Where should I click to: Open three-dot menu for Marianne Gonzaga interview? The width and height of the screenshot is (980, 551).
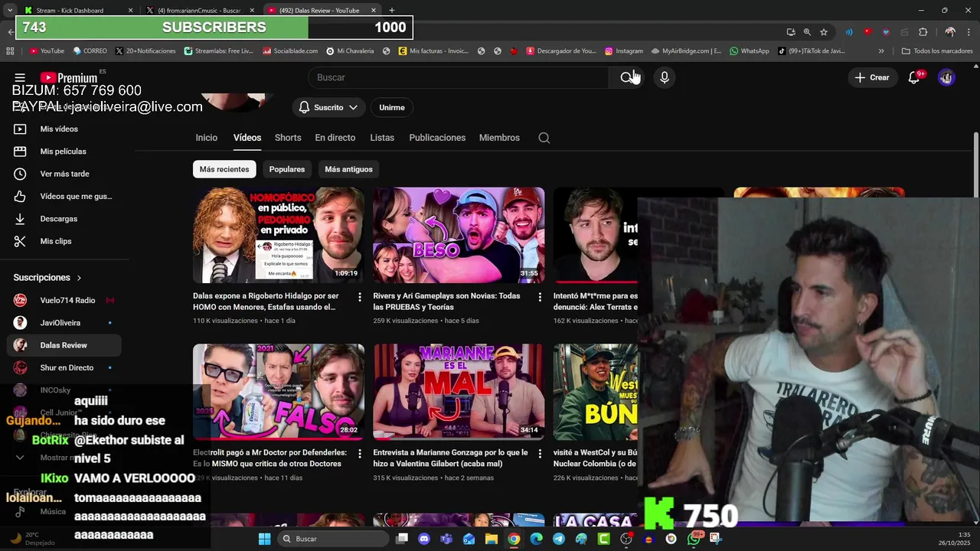pyautogui.click(x=540, y=454)
